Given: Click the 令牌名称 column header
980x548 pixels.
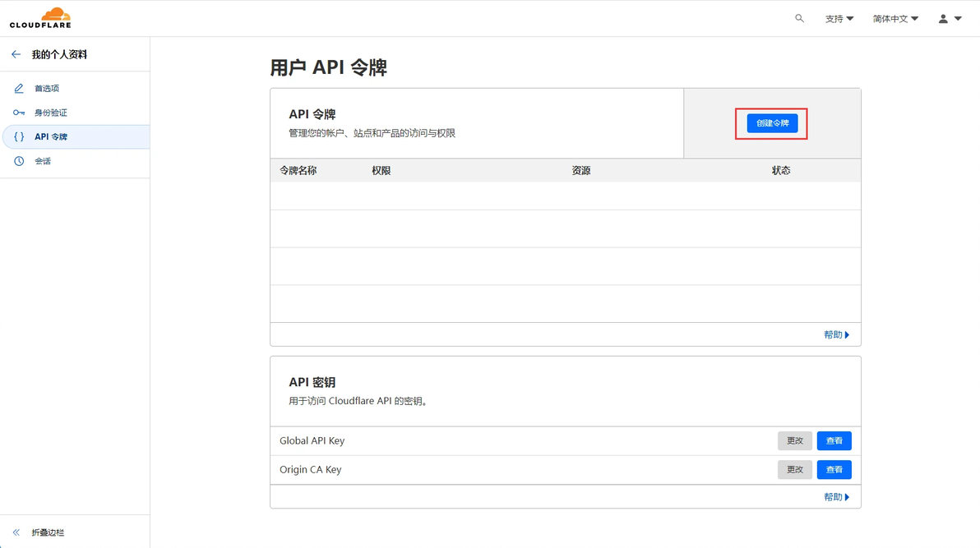Looking at the screenshot, I should click(298, 171).
